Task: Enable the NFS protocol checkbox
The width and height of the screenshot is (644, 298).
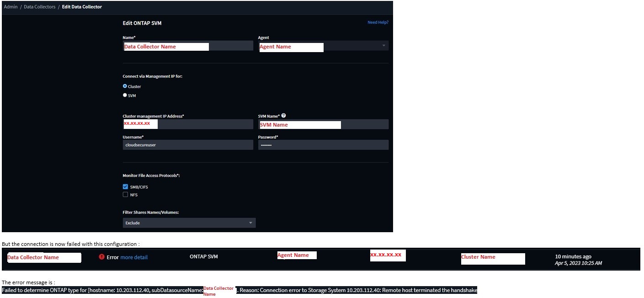Action: point(125,195)
